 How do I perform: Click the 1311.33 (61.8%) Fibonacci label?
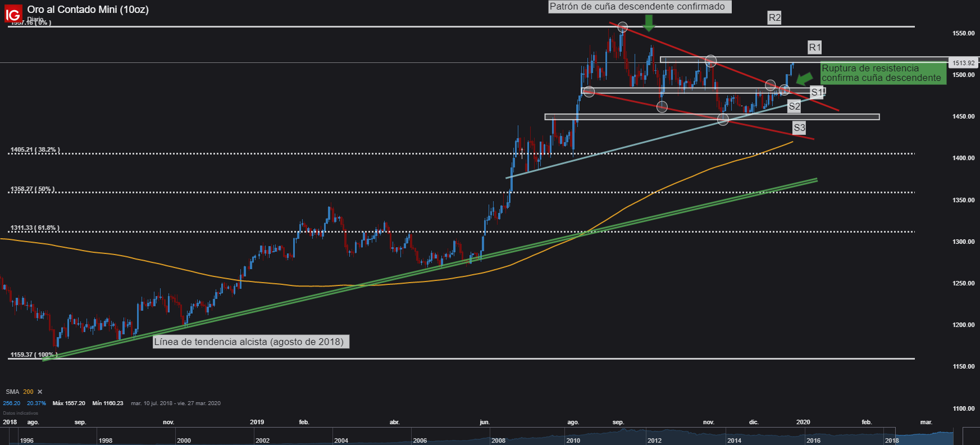pyautogui.click(x=34, y=228)
